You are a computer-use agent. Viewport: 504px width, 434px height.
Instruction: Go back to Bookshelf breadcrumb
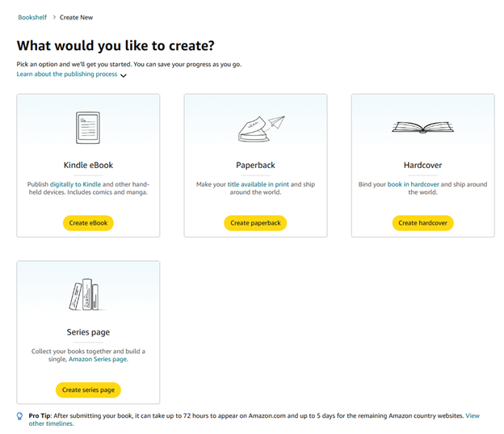[32, 17]
